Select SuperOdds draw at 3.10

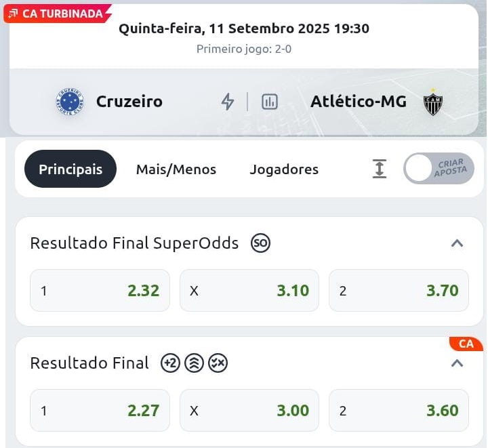249,291
